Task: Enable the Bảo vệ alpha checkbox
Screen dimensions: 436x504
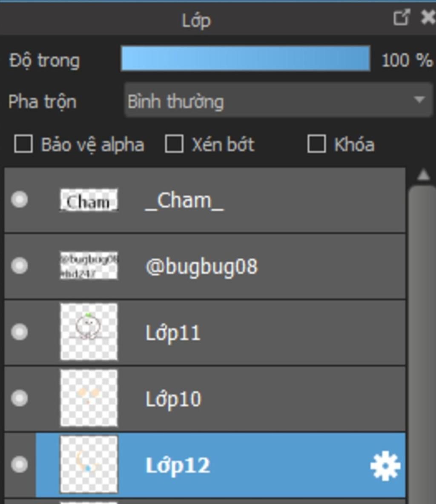Action: coord(23,144)
